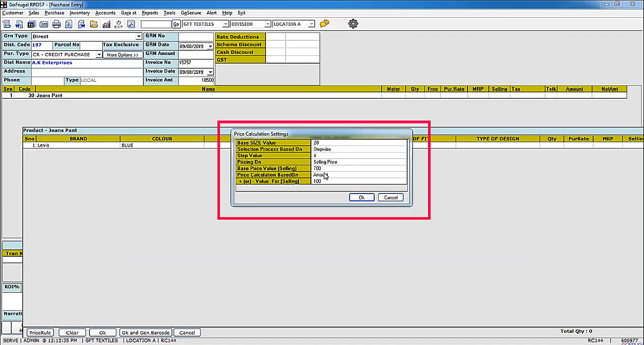Image resolution: width=644 pixels, height=345 pixels.
Task: Click the bottom bar Cancel button
Action: tap(187, 333)
